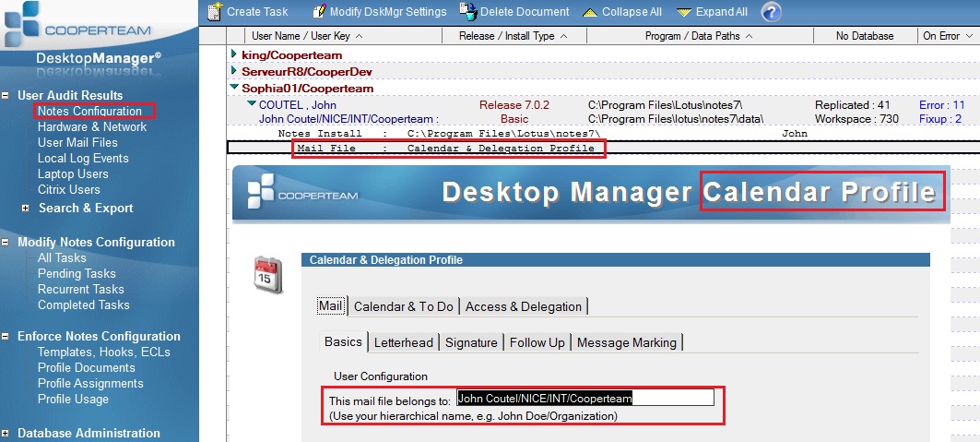
Task: Click the Expand All icon
Action: point(684,12)
